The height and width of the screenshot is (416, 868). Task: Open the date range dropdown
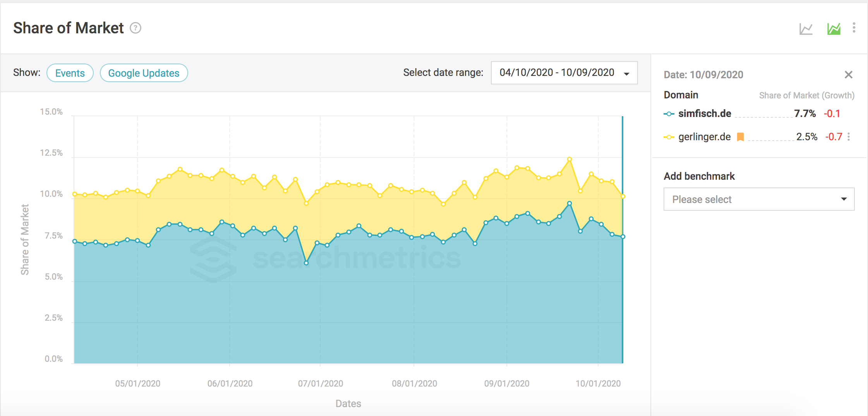[x=564, y=73]
